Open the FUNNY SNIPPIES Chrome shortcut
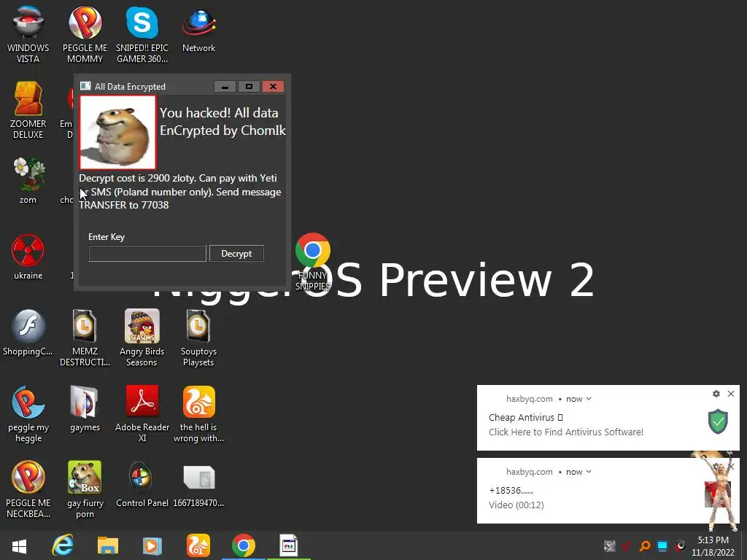 click(x=312, y=261)
